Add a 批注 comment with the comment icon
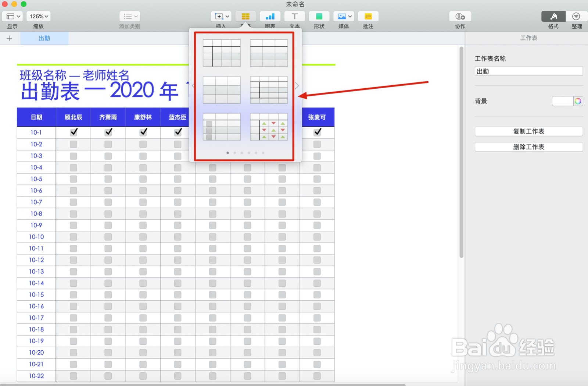 point(368,16)
